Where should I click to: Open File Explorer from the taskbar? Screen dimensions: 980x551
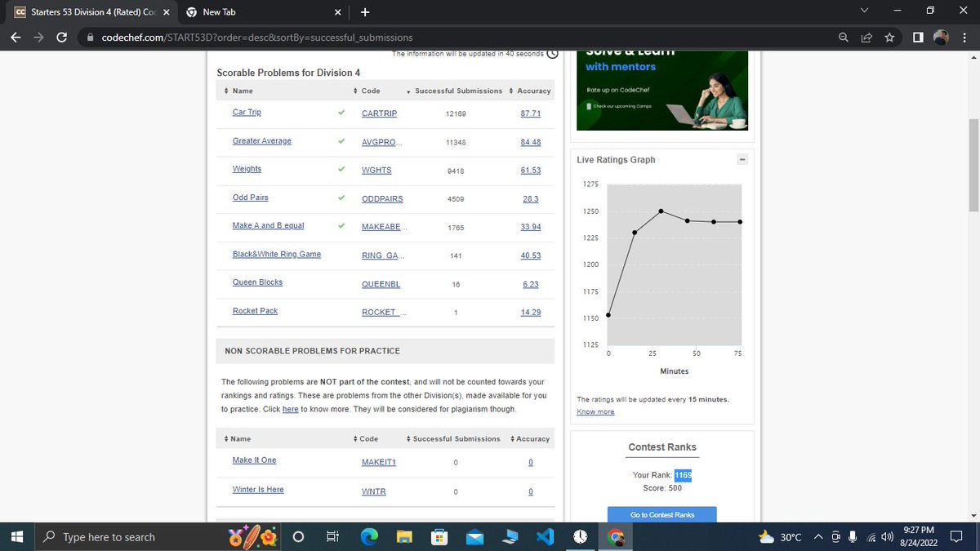[404, 536]
